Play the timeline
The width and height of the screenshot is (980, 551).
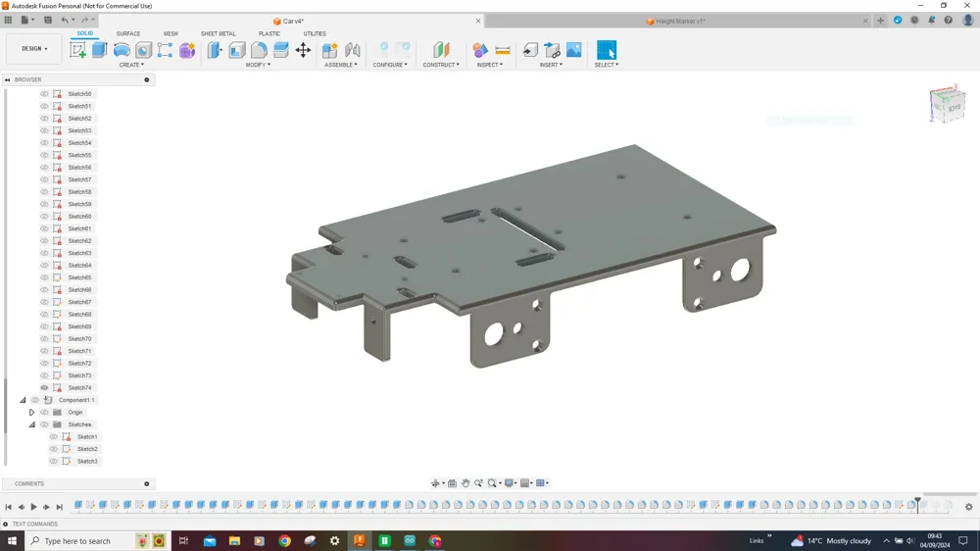(33, 507)
